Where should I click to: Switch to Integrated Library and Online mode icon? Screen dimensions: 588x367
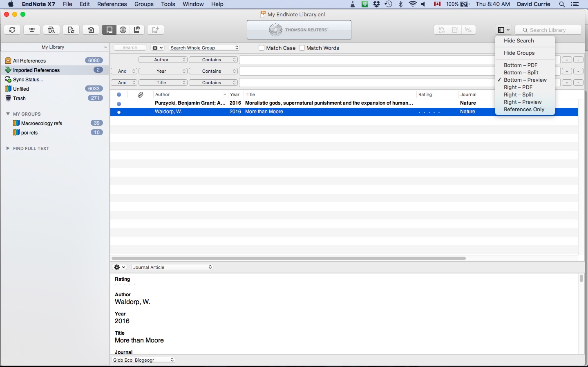[x=137, y=30]
